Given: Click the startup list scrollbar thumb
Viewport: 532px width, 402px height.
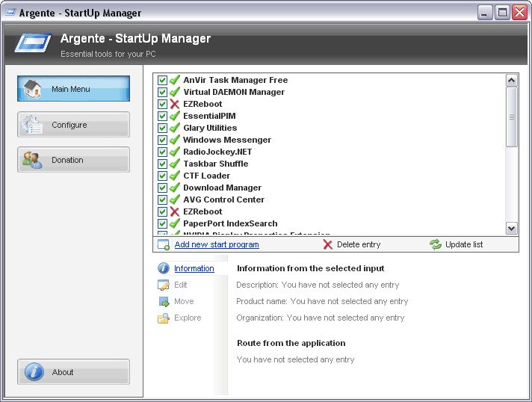Looking at the screenshot, I should (511, 117).
